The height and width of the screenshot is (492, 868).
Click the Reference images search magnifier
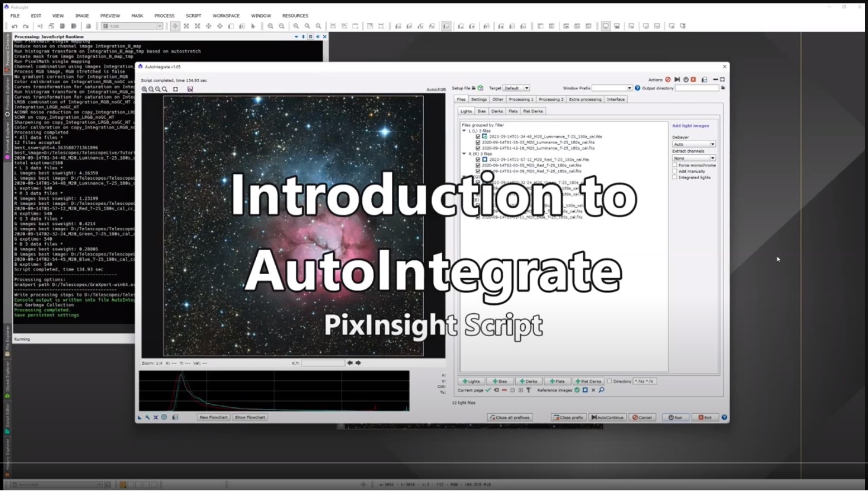[601, 390]
